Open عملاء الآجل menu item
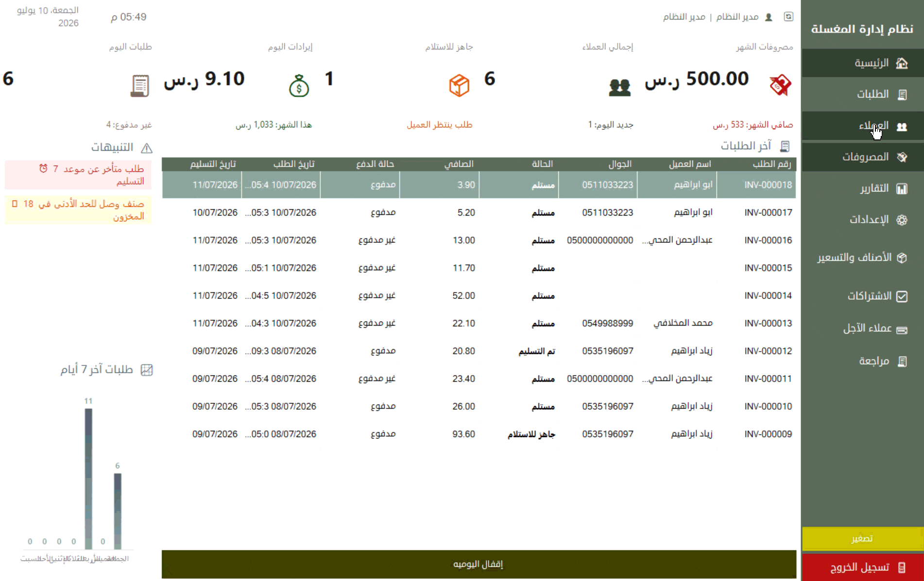Screen dimensions: 924x581 pyautogui.click(x=862, y=329)
